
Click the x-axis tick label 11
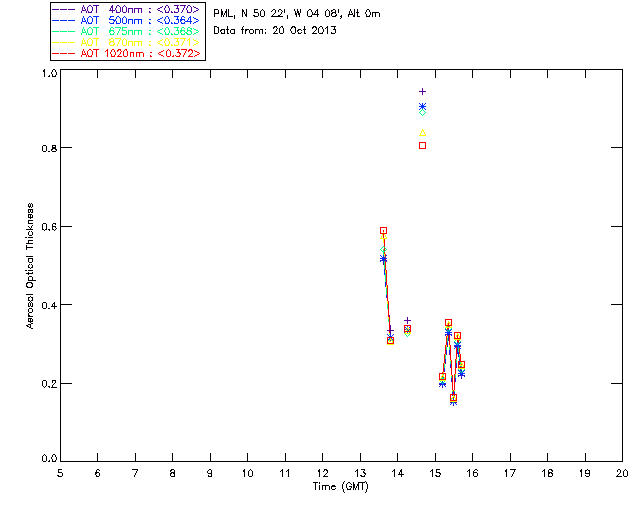point(285,473)
